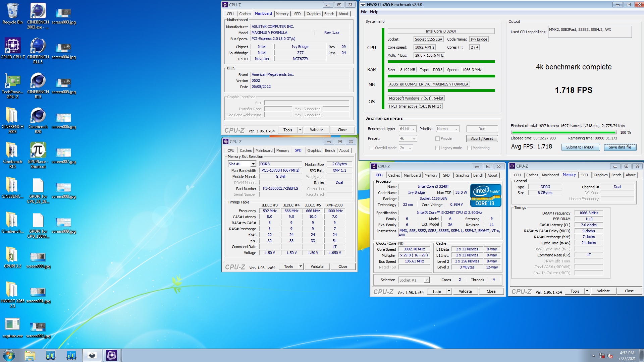Select CPU-Z taskbar icon
Image resolution: width=644 pixels, height=362 pixels.
[111, 355]
